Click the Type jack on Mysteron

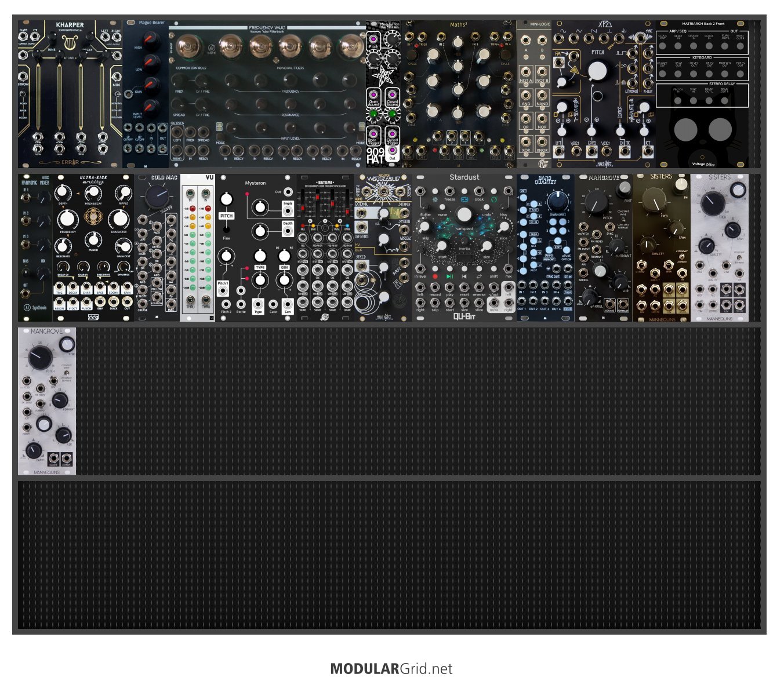point(258,304)
